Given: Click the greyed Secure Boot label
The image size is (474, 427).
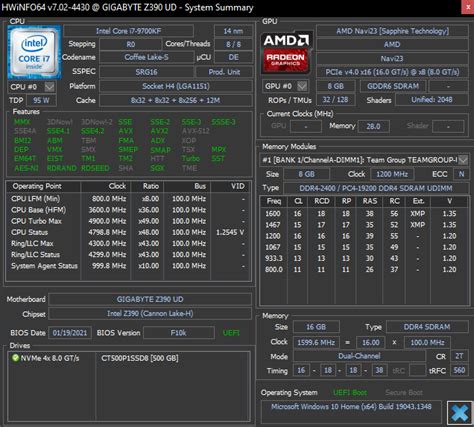Looking at the screenshot, I should click(x=404, y=393).
